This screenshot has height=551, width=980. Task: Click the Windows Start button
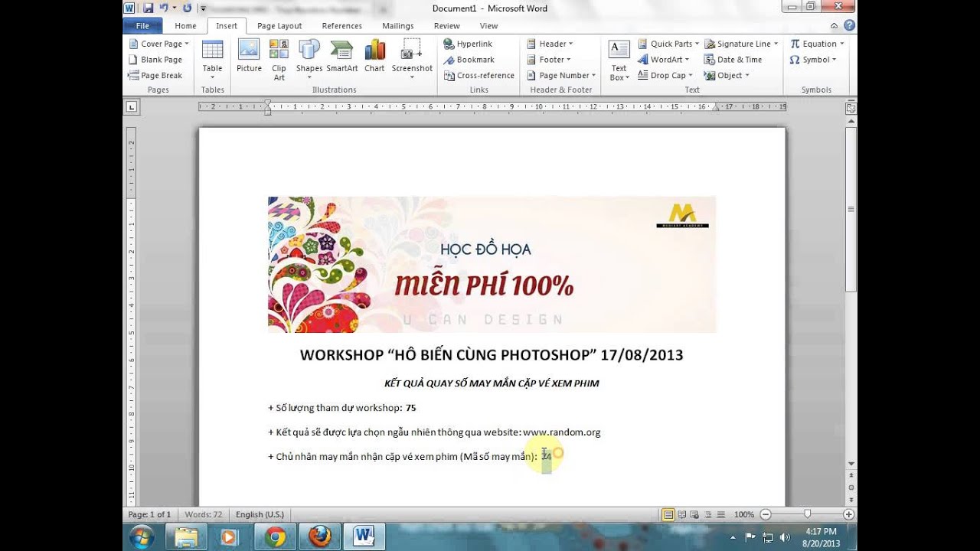pos(142,538)
